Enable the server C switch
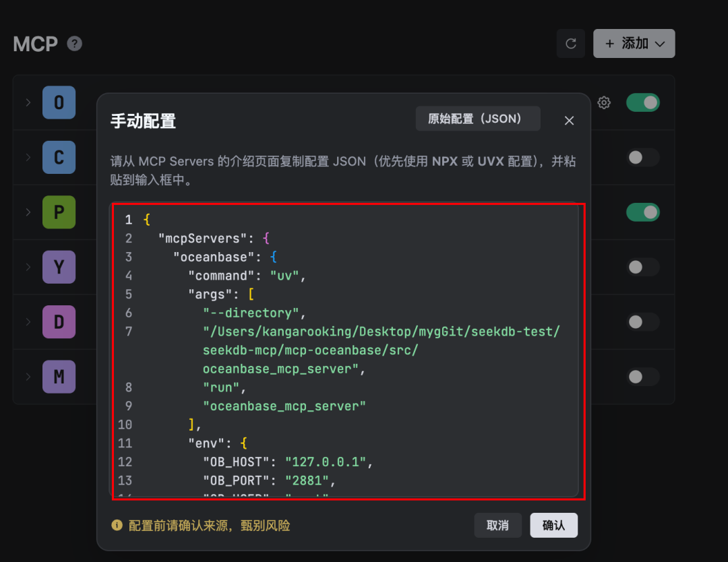728x562 pixels. 642,157
